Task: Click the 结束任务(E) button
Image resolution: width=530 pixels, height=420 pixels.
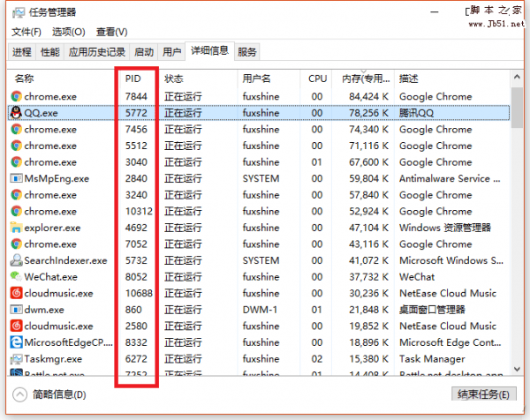Action: 484,394
